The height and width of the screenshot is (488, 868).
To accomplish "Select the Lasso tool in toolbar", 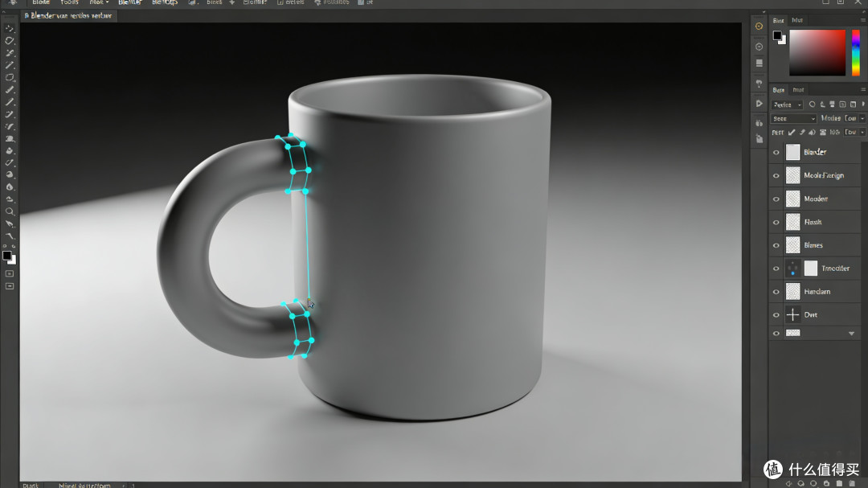I will (x=10, y=40).
